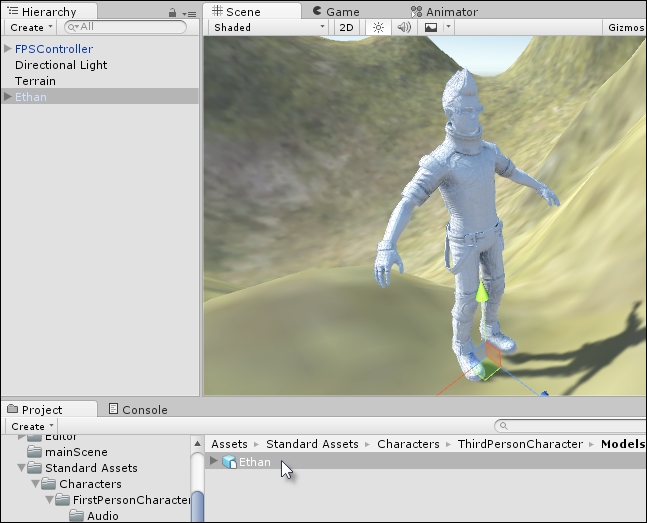Go to ThirdPersonCharacter in breadcrumb
The width and height of the screenshot is (647, 523).
click(x=520, y=444)
